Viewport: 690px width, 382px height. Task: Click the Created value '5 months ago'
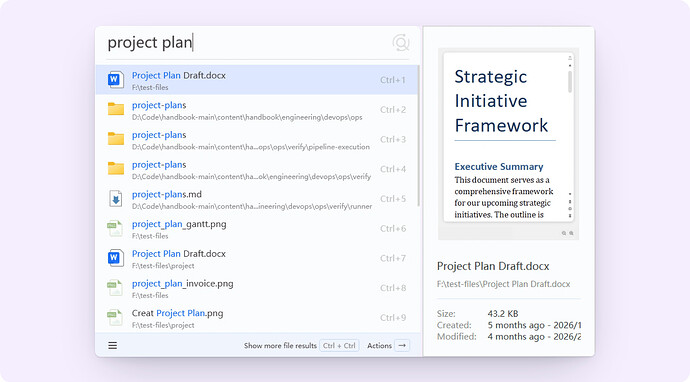coord(517,325)
